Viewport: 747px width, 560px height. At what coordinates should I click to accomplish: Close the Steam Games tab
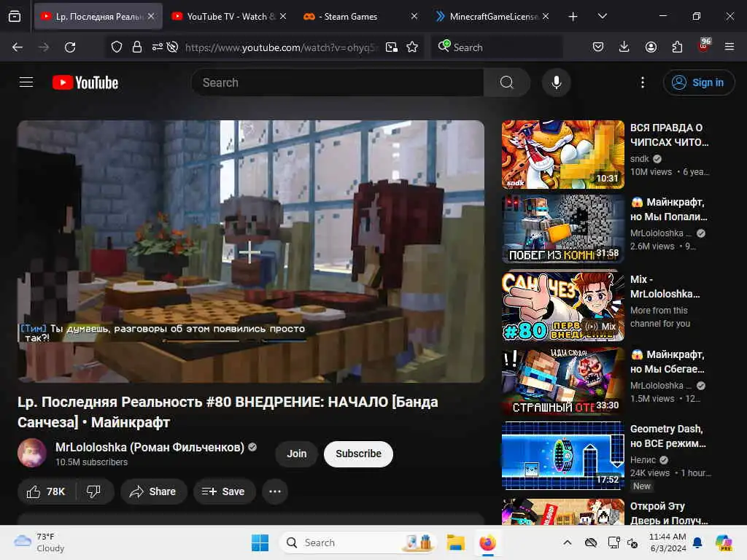click(414, 16)
